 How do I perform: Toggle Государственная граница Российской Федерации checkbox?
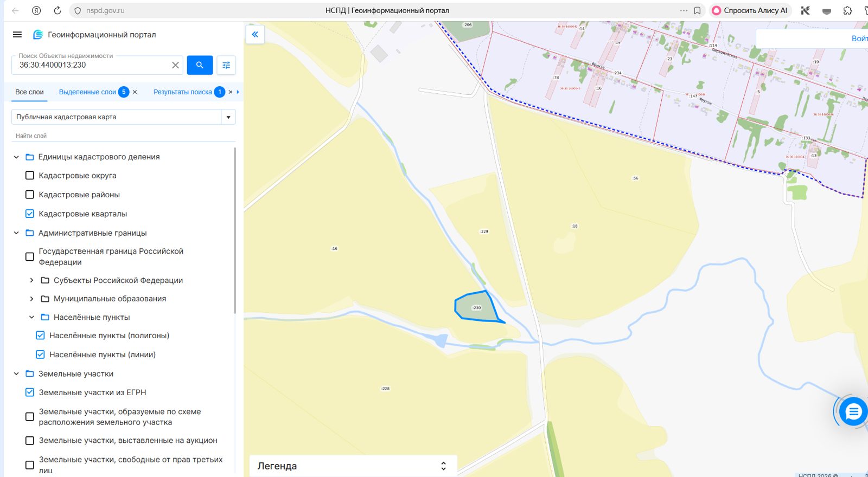[30, 256]
